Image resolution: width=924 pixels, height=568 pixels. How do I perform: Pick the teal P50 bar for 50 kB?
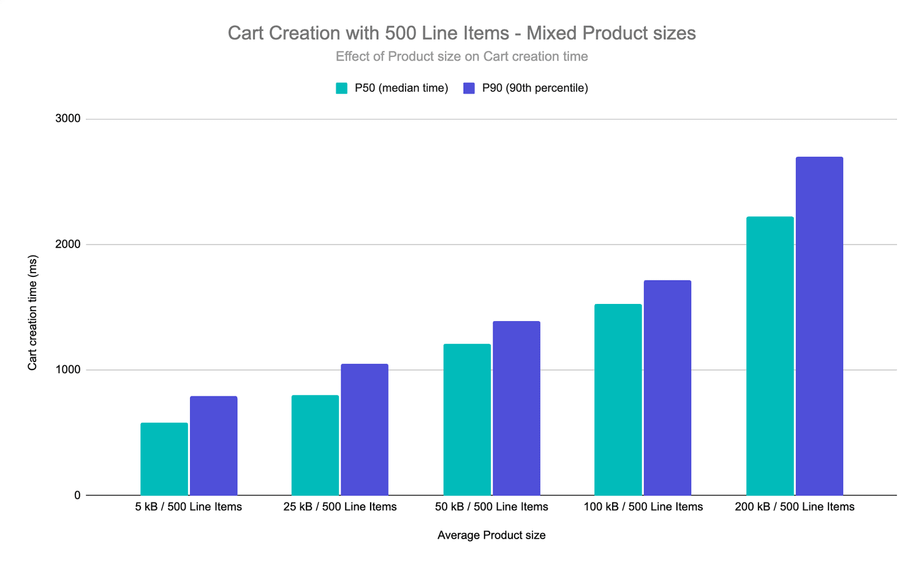click(467, 420)
